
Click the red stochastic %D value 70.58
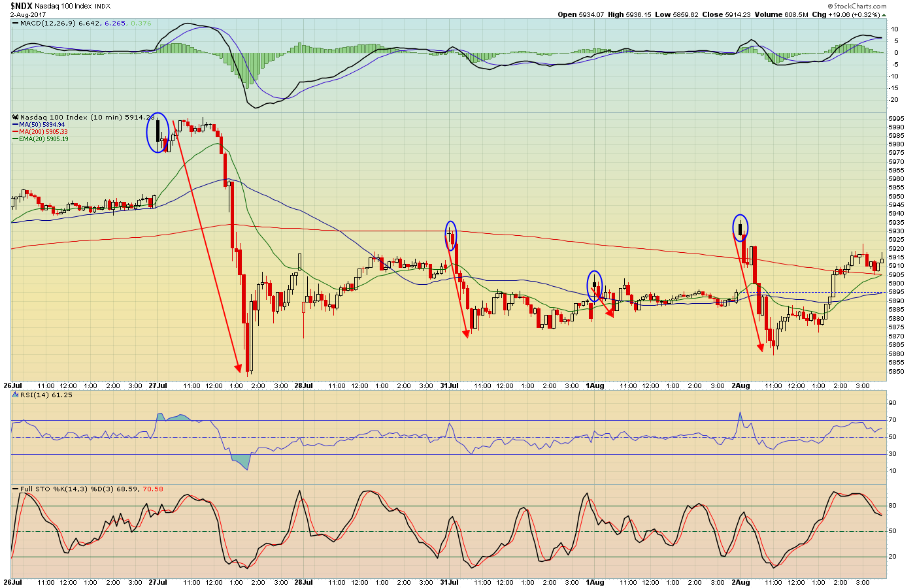[153, 489]
